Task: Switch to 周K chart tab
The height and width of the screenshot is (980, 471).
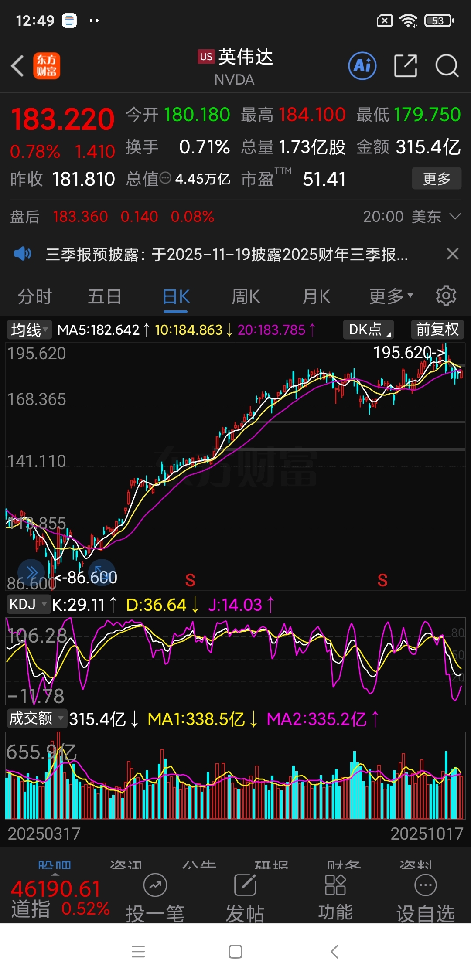Action: point(246,296)
